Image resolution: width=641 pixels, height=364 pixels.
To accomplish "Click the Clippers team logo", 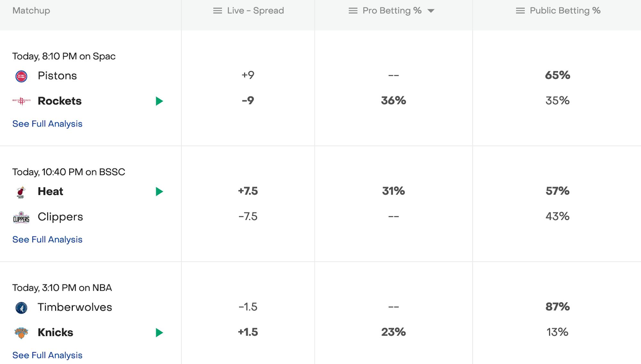I will tap(21, 217).
